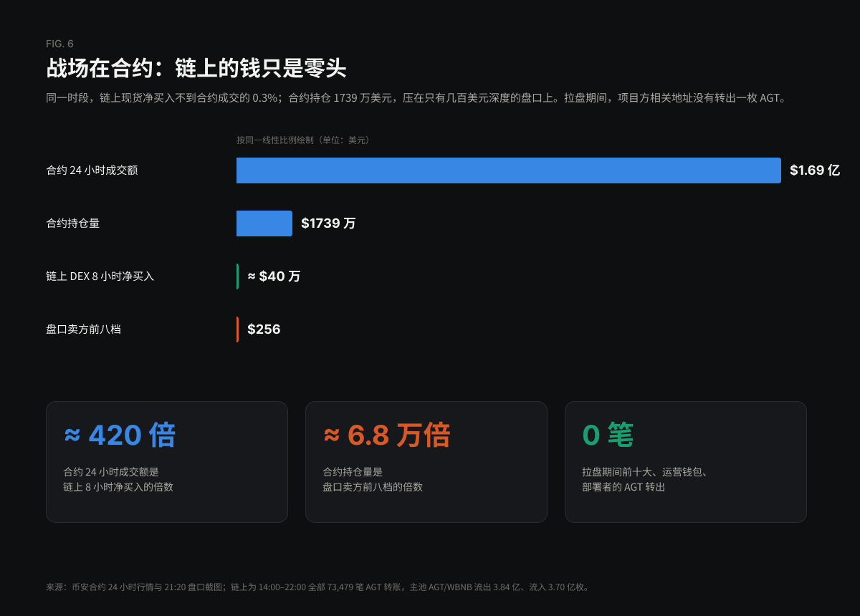The image size is (860, 616).
Task: Click the blue figure ≈ 420 倍
Action: (120, 435)
